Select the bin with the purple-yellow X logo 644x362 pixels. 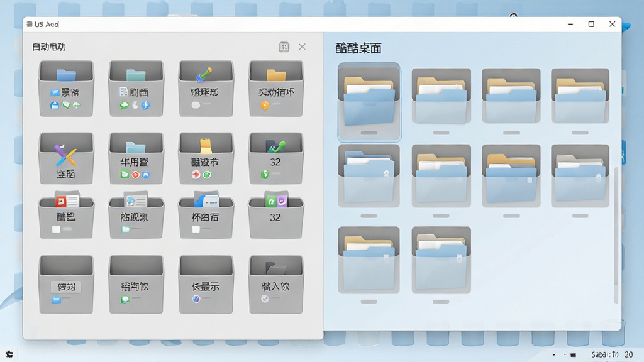point(66,158)
